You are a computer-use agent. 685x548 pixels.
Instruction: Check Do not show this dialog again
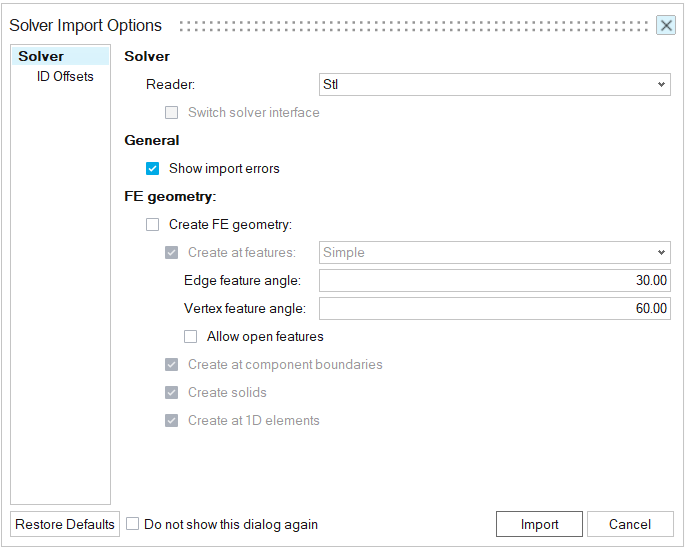[x=133, y=524]
